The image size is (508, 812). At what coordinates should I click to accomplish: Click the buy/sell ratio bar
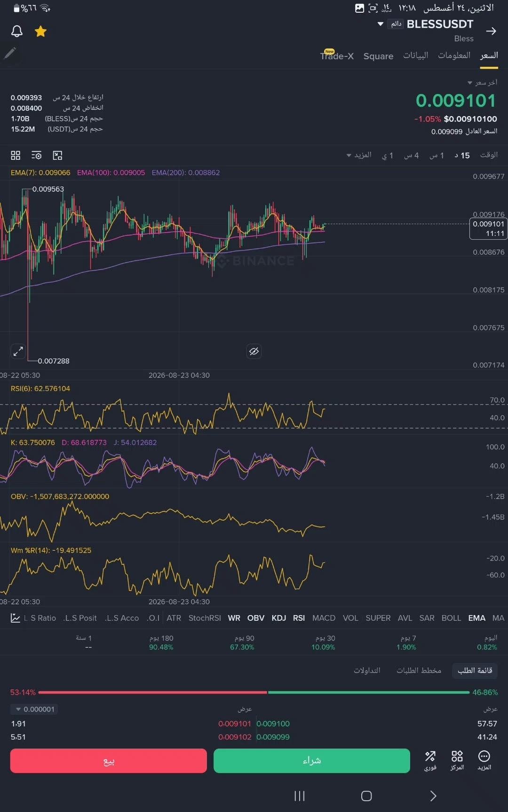tap(254, 692)
